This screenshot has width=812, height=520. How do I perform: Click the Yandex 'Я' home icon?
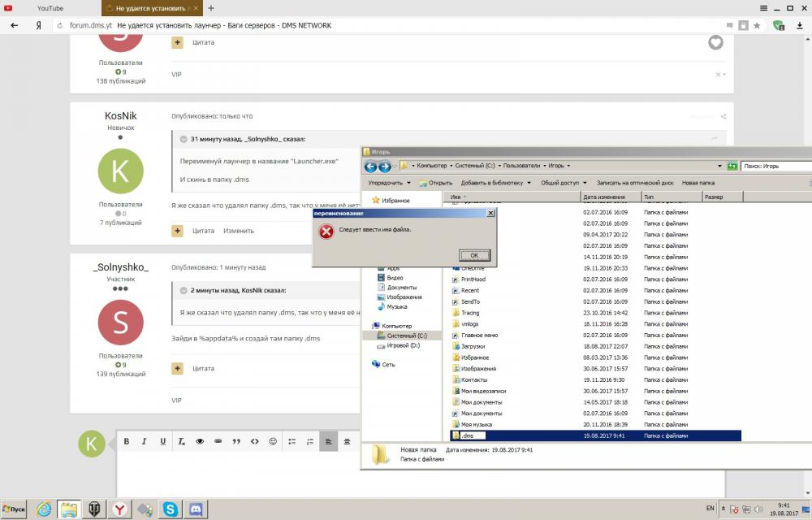pos(38,25)
